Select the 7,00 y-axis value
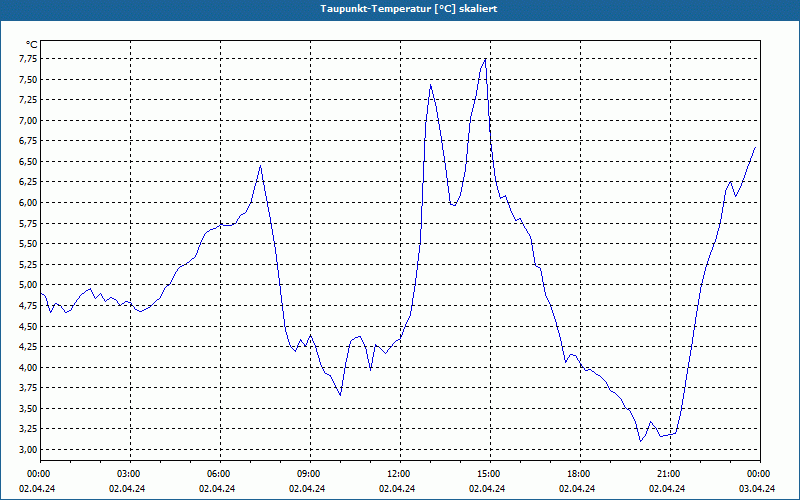 pyautogui.click(x=28, y=120)
